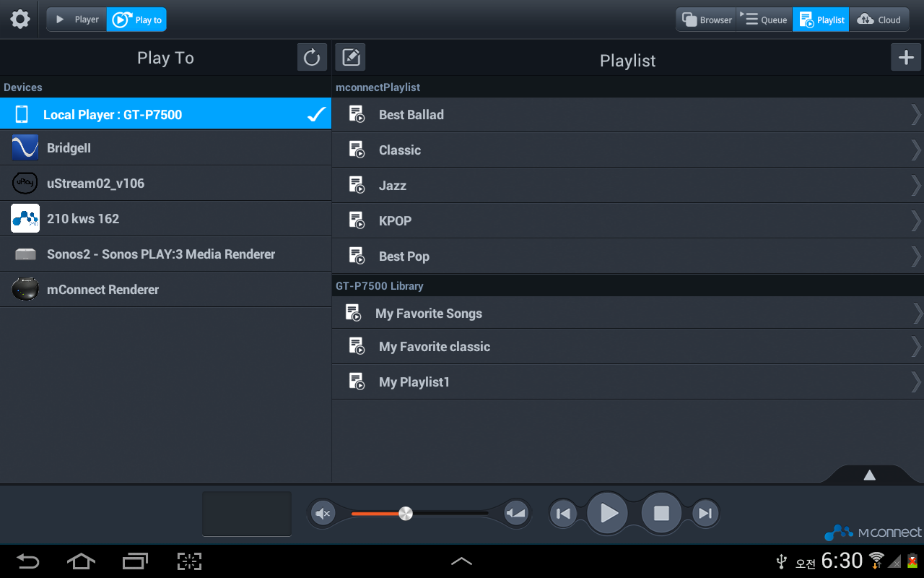Viewport: 924px width, 578px height.
Task: Skip to previous track
Action: tap(563, 514)
